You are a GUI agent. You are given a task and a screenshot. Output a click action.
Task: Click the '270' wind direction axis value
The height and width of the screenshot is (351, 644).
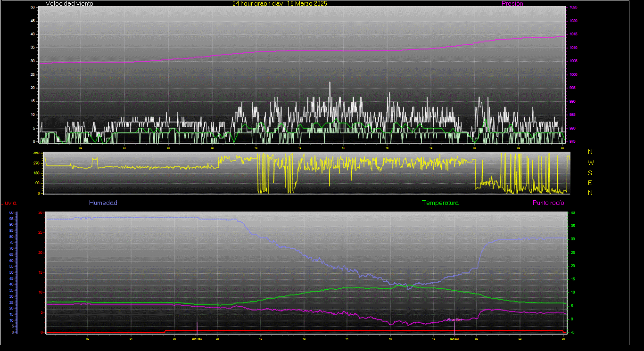tap(35, 163)
